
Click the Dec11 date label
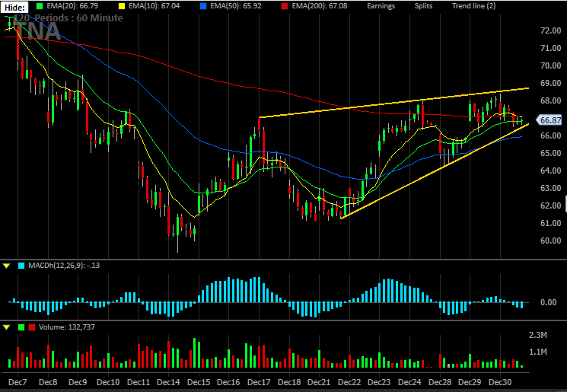tap(139, 382)
